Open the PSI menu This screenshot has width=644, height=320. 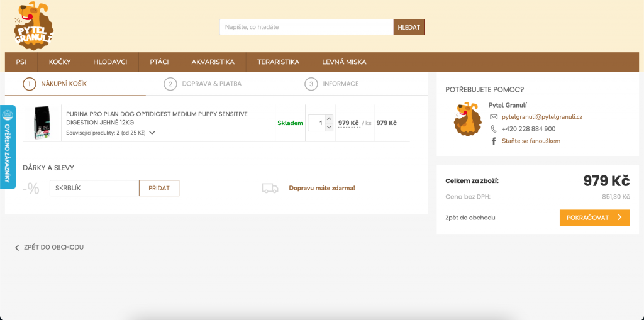[21, 62]
